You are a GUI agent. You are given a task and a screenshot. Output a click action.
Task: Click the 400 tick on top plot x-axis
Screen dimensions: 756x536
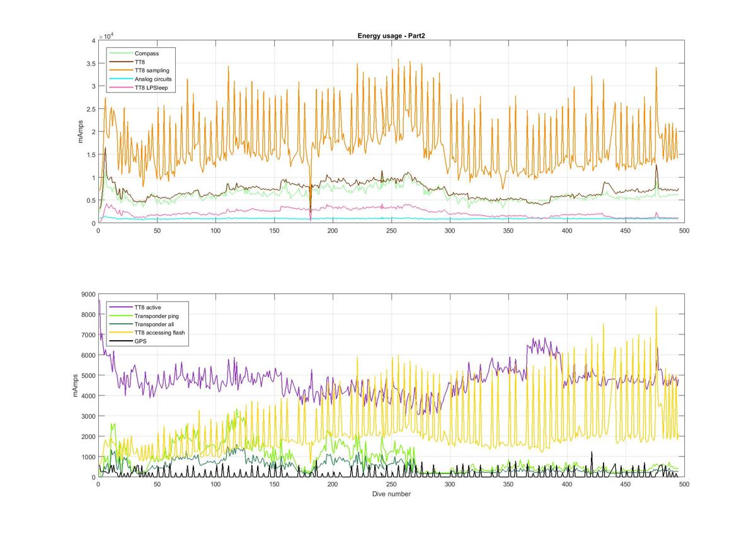pos(567,231)
